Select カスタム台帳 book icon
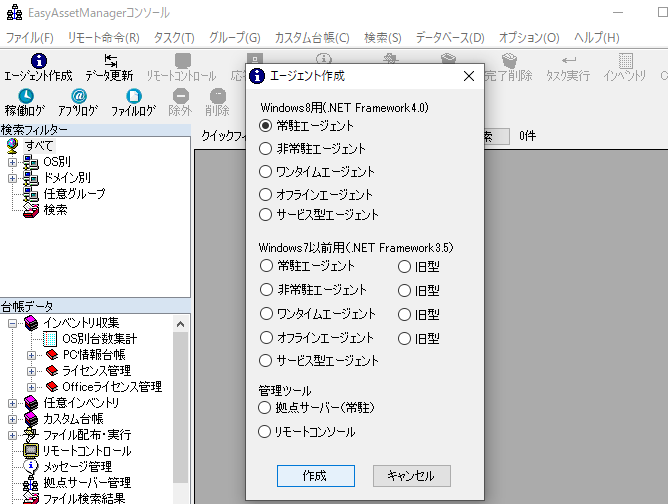The height and width of the screenshot is (504, 668). (x=31, y=419)
